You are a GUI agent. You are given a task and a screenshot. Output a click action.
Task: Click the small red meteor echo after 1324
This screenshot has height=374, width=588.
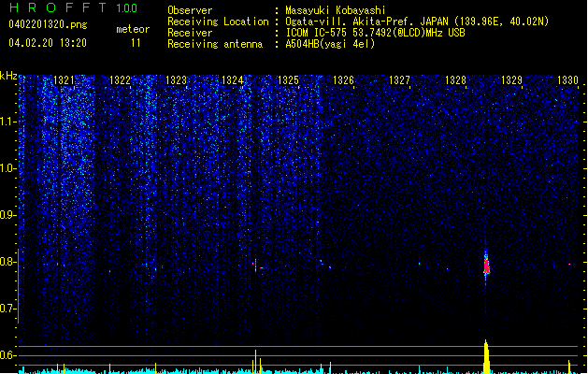click(x=255, y=264)
